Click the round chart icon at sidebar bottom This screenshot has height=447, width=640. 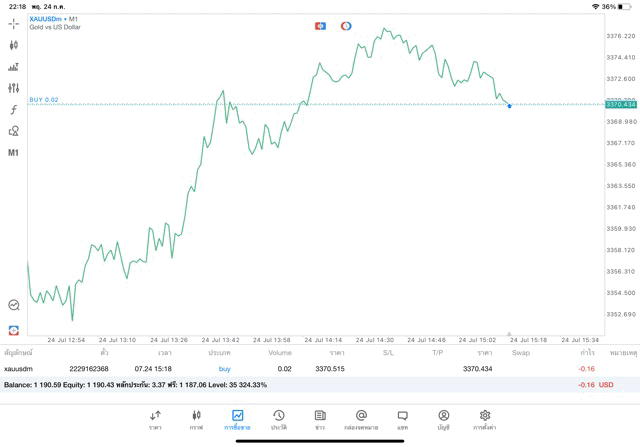[x=14, y=305]
